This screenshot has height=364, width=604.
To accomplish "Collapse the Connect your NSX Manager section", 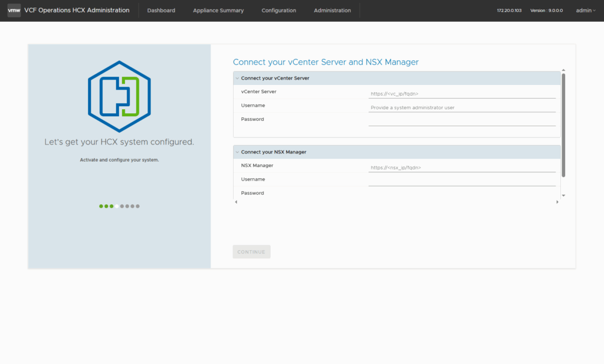I will click(x=237, y=152).
